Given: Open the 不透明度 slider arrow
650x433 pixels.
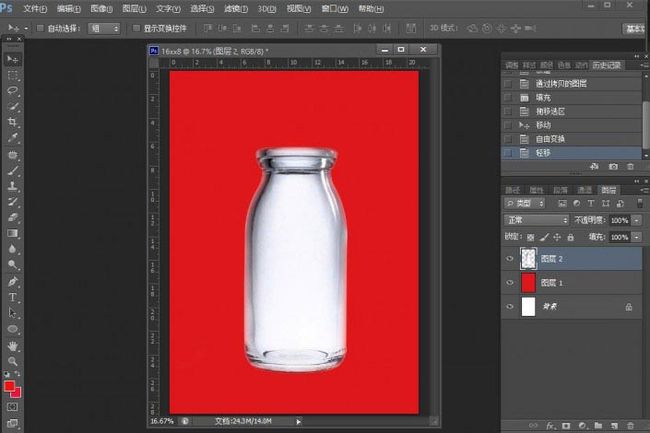Looking at the screenshot, I should (638, 220).
